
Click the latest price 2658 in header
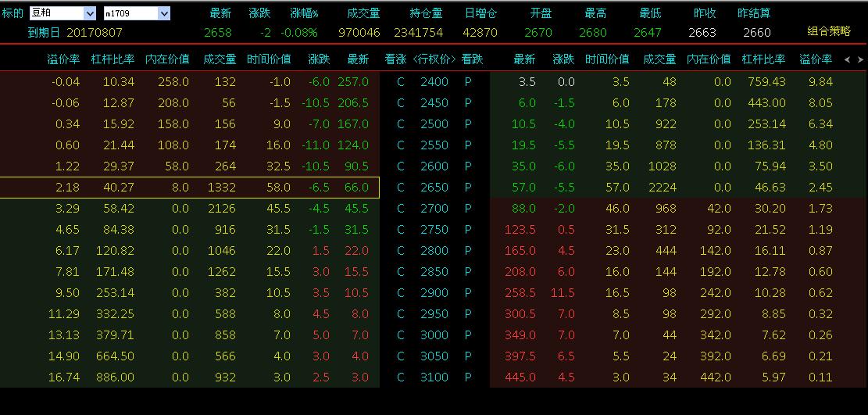pyautogui.click(x=218, y=33)
